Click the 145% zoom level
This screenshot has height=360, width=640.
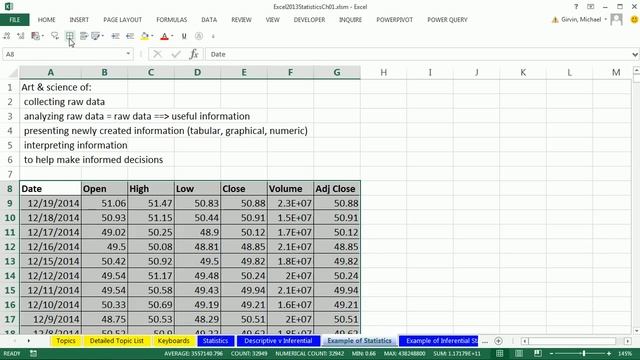pos(625,353)
